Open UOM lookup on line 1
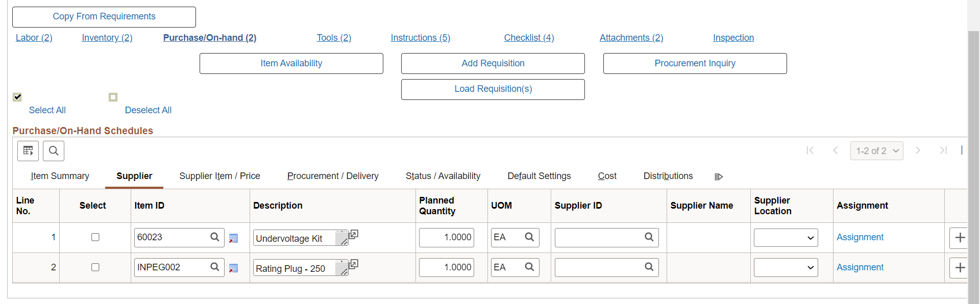980x304 pixels. 529,237
